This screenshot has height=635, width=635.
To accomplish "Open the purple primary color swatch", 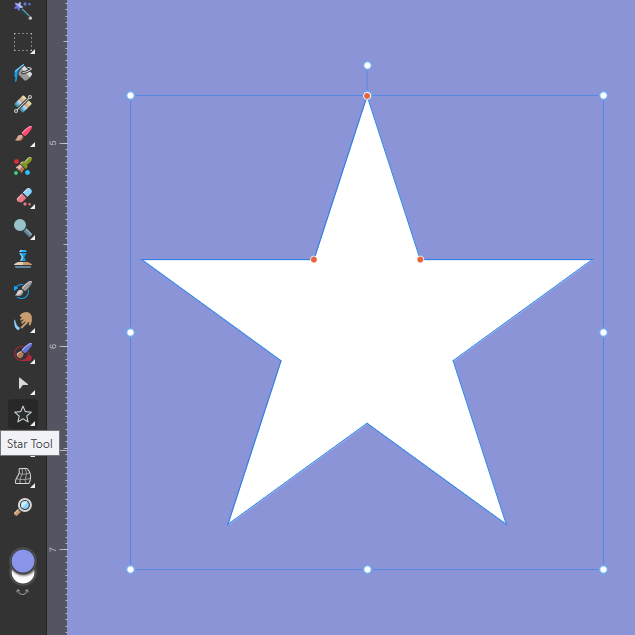I will [23, 561].
